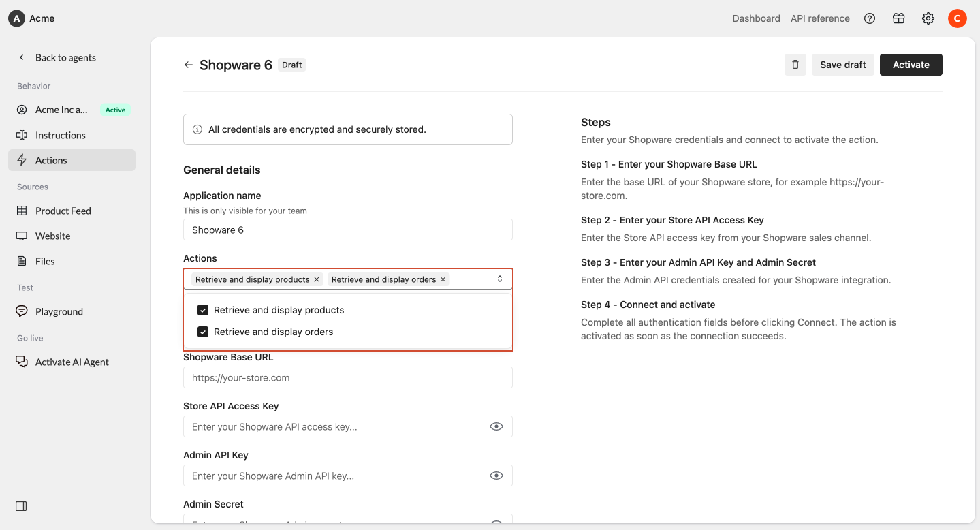
Task: Click the 'General details' heading
Action: [222, 170]
